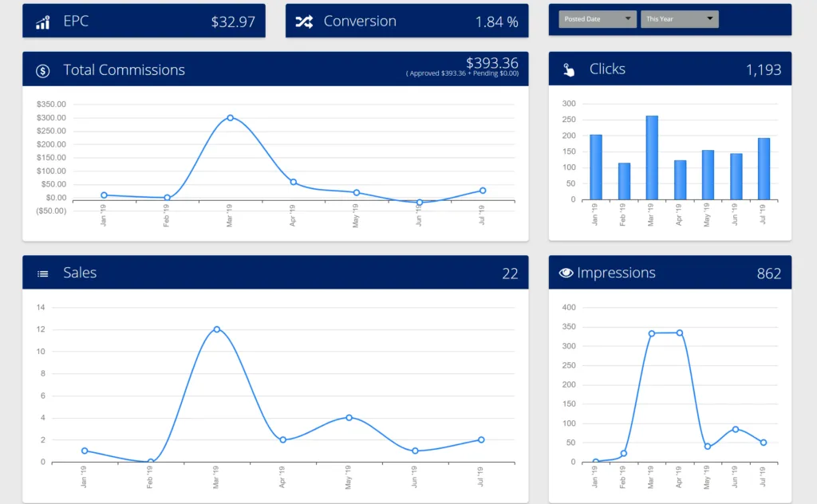Click the Feb '19 bar in Clicks chart
The image size is (817, 504).
624,181
